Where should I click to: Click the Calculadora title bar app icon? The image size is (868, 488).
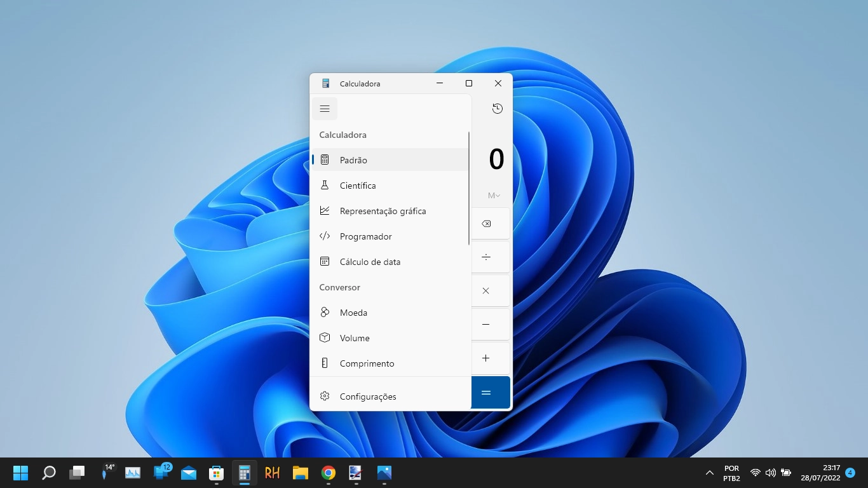coord(326,83)
